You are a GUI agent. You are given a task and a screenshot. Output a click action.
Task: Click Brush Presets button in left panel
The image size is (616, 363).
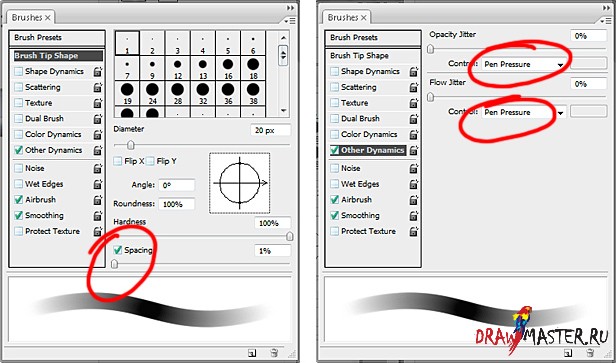[x=57, y=38]
